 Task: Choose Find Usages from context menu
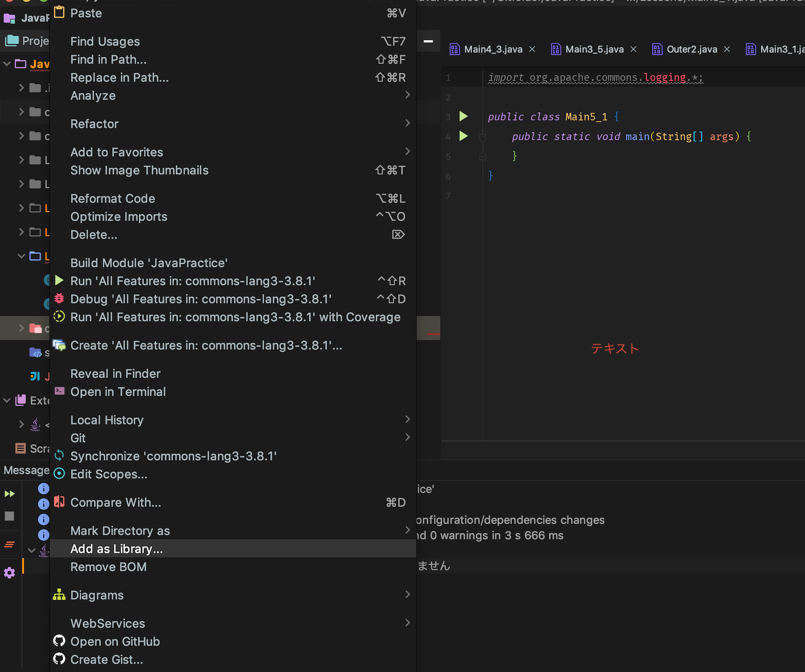pos(233,41)
